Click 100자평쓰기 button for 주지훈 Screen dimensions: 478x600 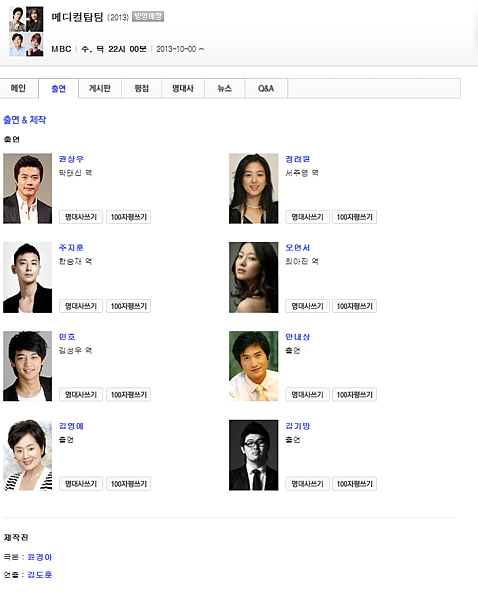pyautogui.click(x=129, y=306)
